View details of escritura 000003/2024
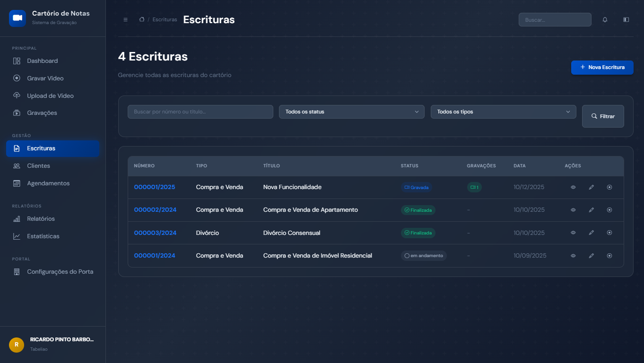Viewport: 644px width, 363px height. tap(573, 233)
